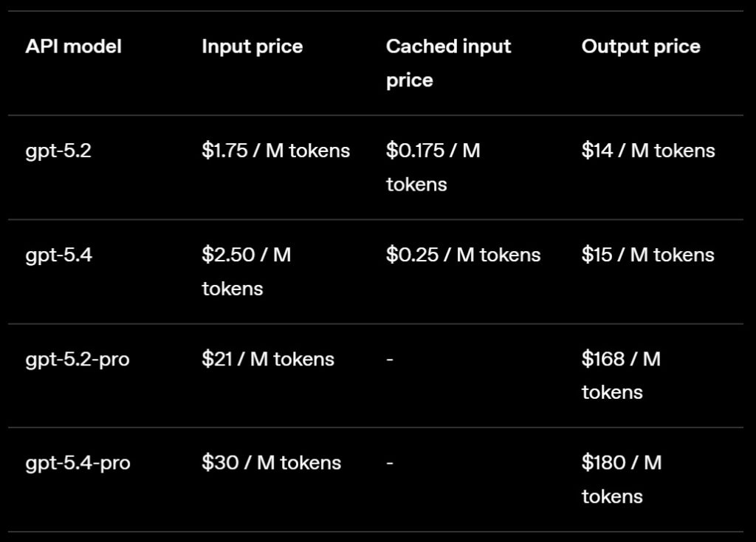Click the $15 / M tokens output price
The width and height of the screenshot is (756, 542).
point(647,255)
